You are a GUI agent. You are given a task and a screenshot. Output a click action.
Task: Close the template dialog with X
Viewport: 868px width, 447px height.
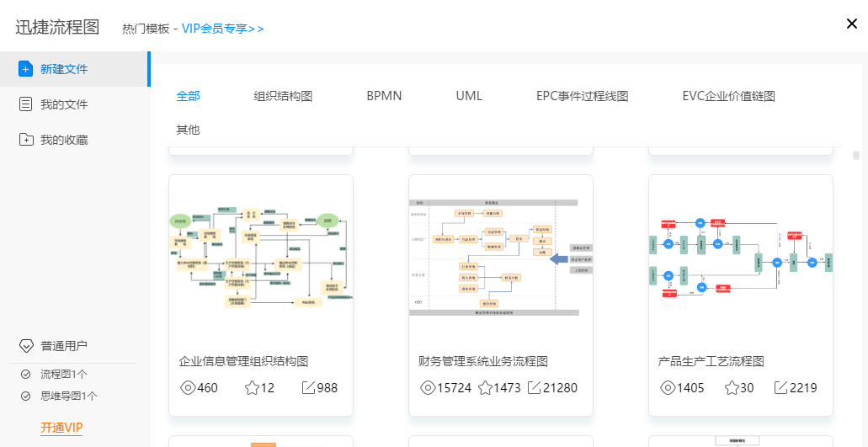[852, 24]
